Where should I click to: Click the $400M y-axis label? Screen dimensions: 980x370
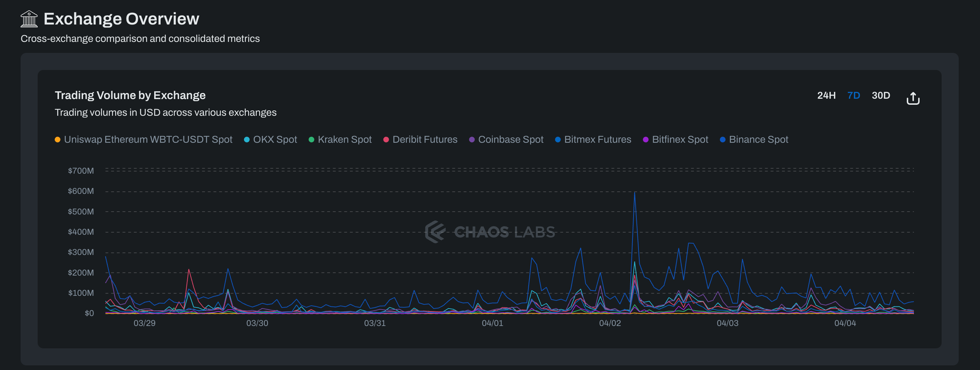[81, 232]
